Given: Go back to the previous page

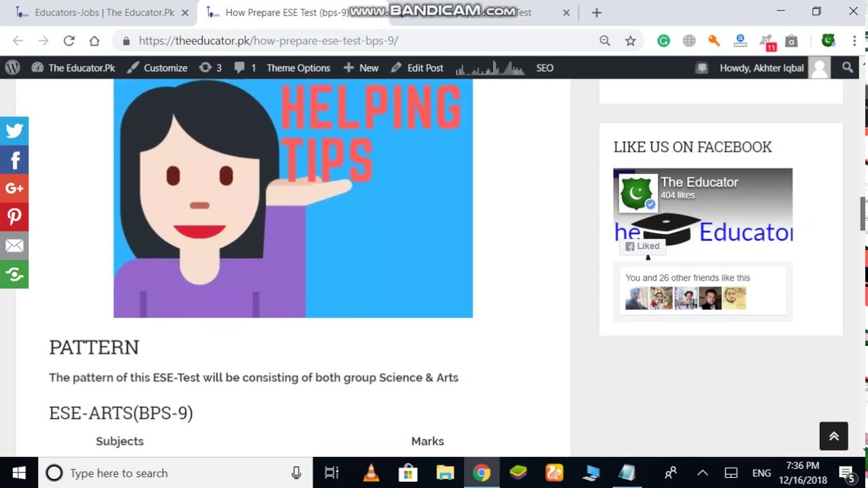Looking at the screenshot, I should [x=18, y=41].
